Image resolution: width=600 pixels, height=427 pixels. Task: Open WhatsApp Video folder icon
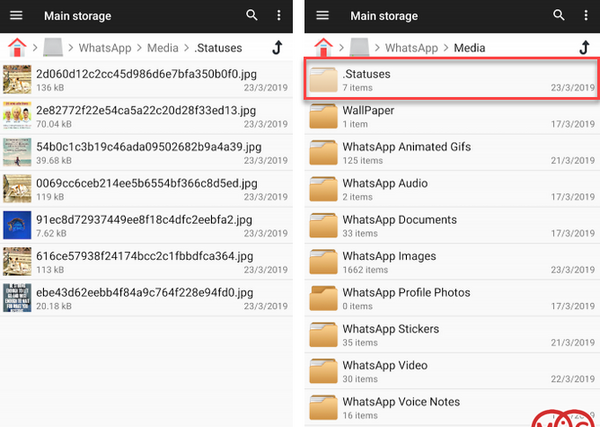click(323, 371)
